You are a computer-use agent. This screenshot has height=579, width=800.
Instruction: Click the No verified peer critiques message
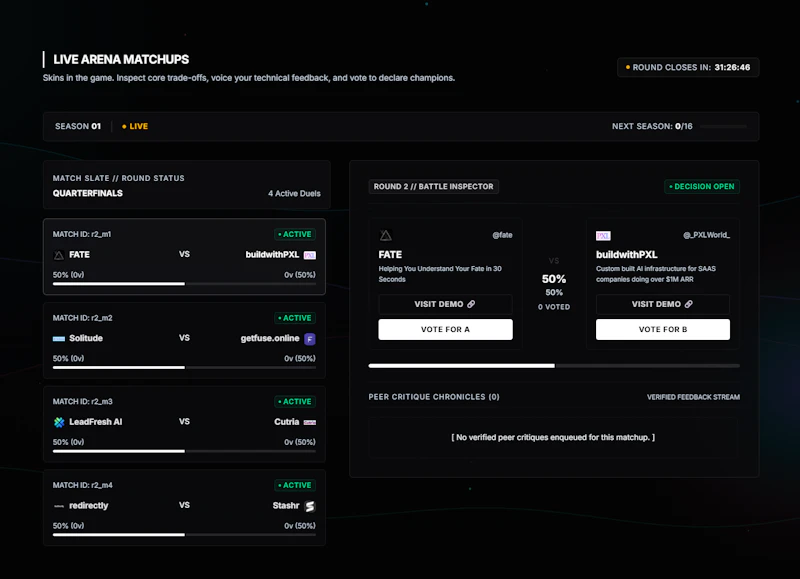(x=553, y=438)
